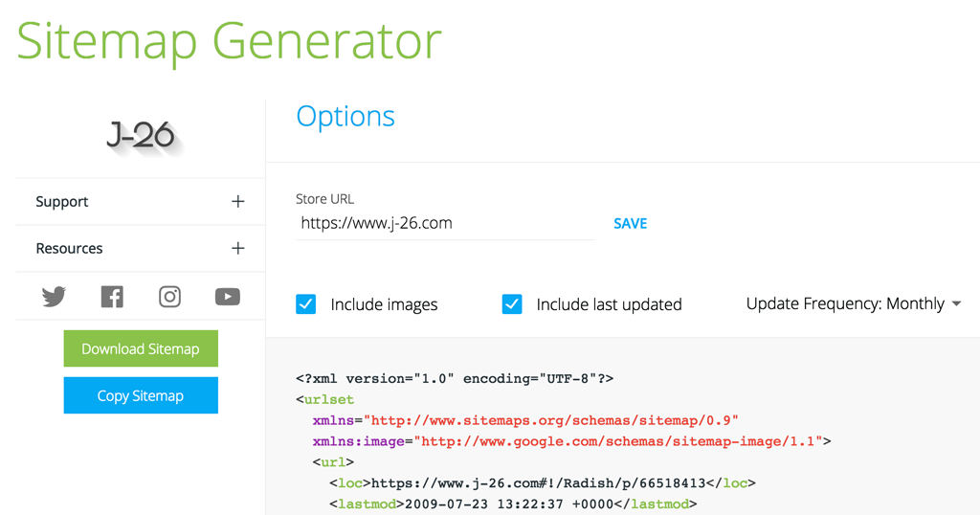Open the YouTube channel icon
This screenshot has width=980, height=515.
228,297
